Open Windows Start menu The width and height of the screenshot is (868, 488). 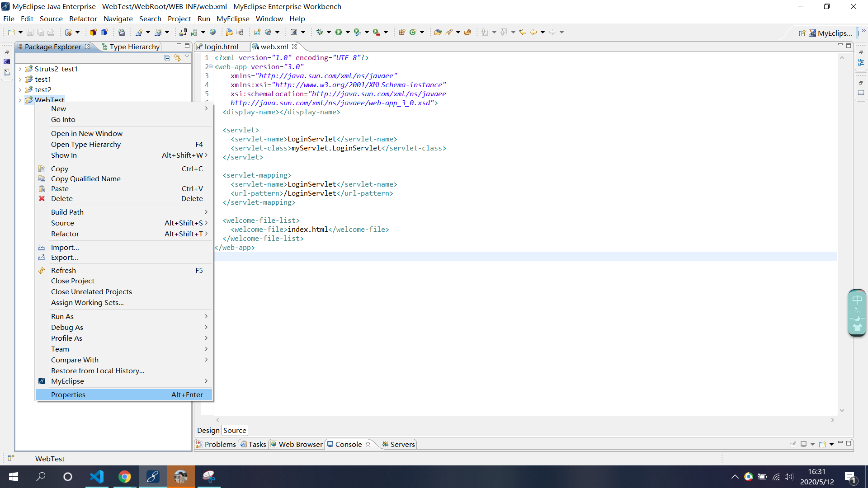14,477
